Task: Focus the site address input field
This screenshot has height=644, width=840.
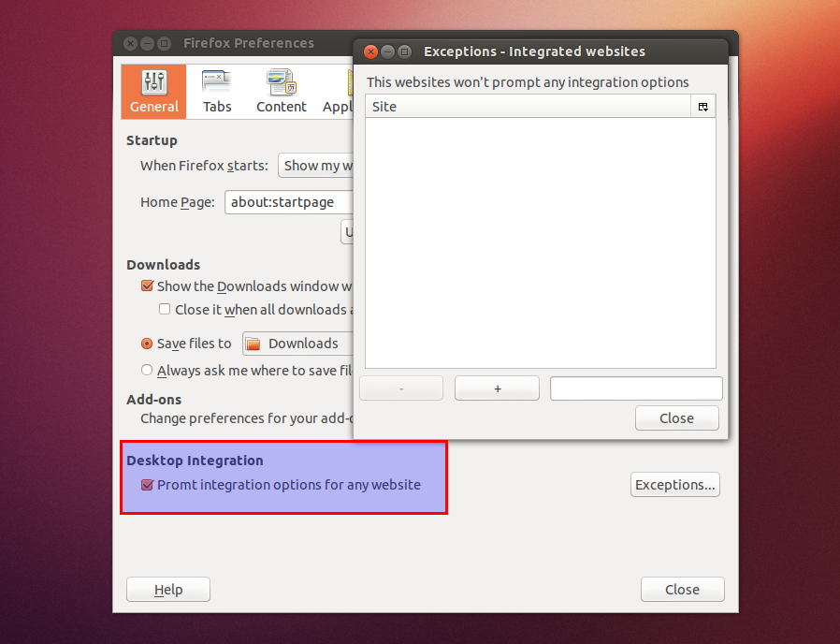Action: tap(636, 388)
